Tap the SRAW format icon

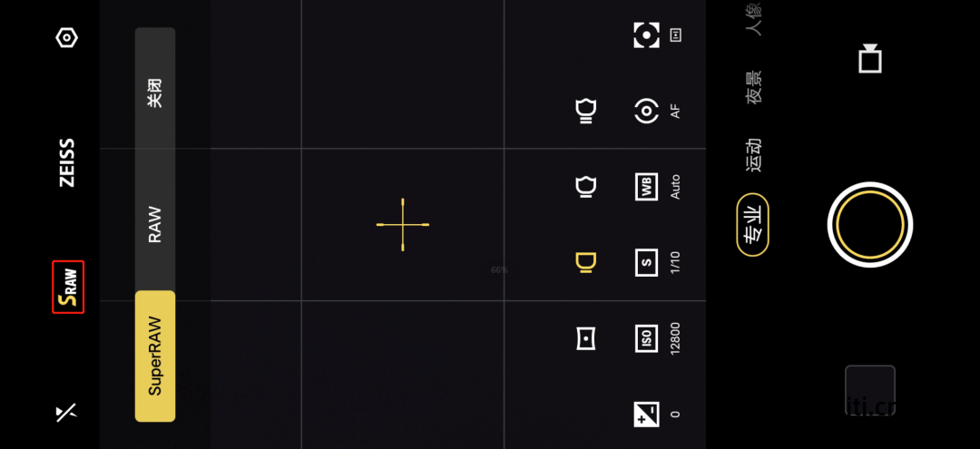point(68,287)
